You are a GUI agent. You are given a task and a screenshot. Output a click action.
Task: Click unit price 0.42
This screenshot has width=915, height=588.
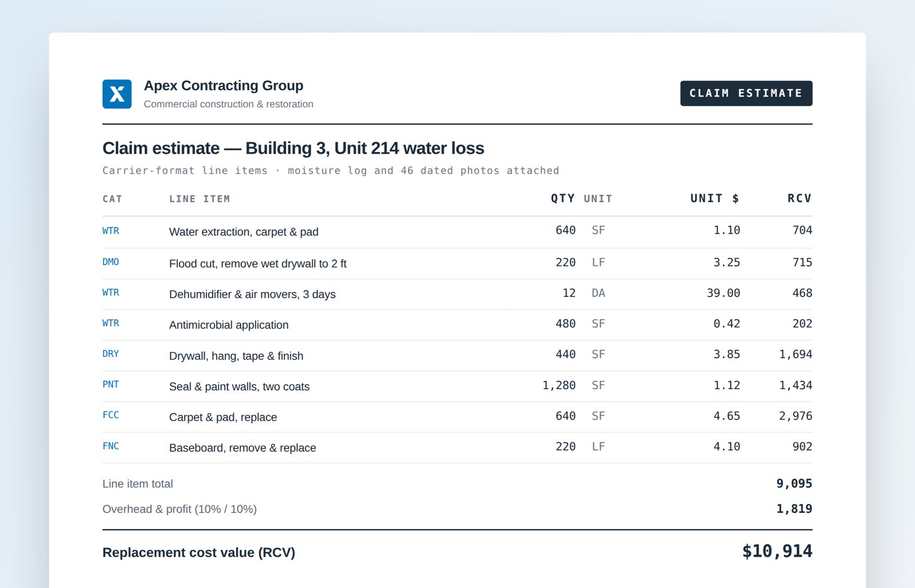pos(726,323)
